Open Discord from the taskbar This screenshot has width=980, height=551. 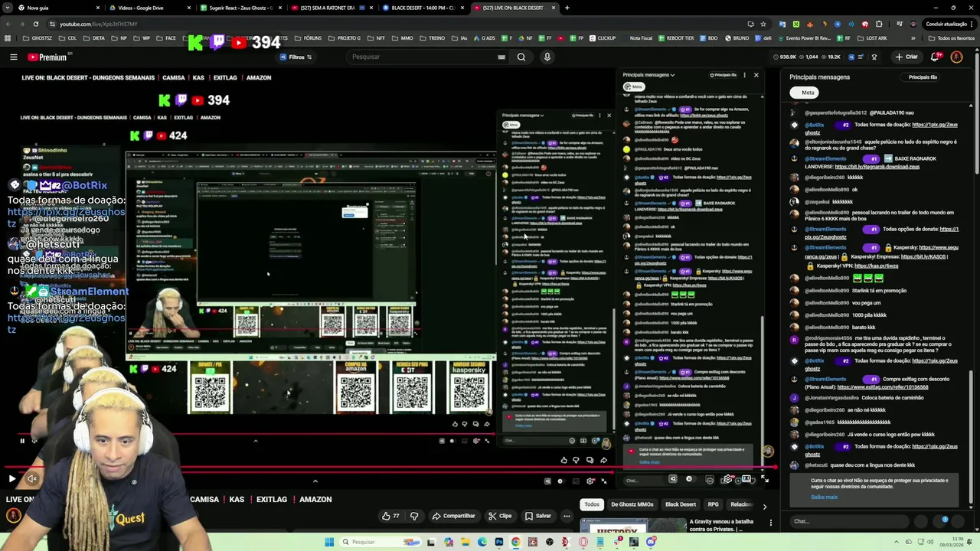coord(650,542)
